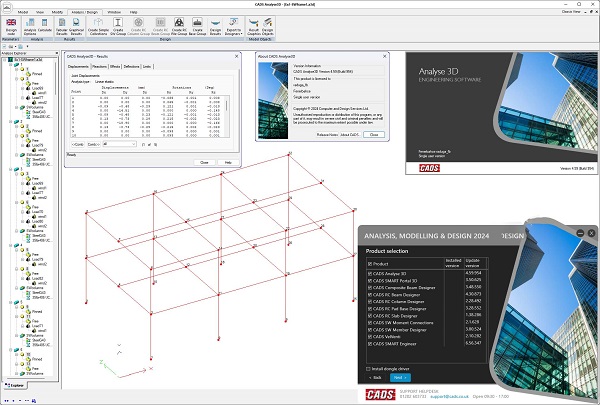Click the CADS logo on splash screen
The height and width of the screenshot is (405, 600).
[x=429, y=168]
